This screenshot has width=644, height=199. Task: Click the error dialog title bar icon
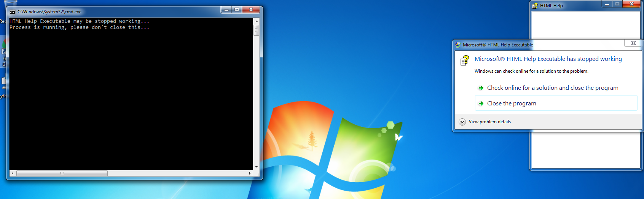click(x=457, y=45)
